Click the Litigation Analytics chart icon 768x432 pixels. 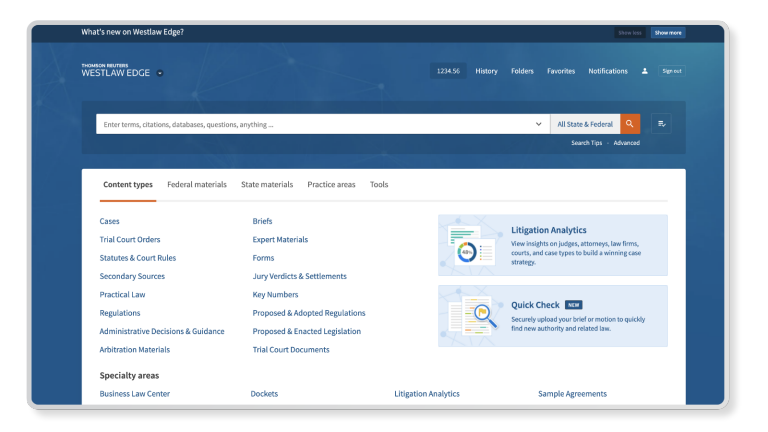(x=471, y=245)
